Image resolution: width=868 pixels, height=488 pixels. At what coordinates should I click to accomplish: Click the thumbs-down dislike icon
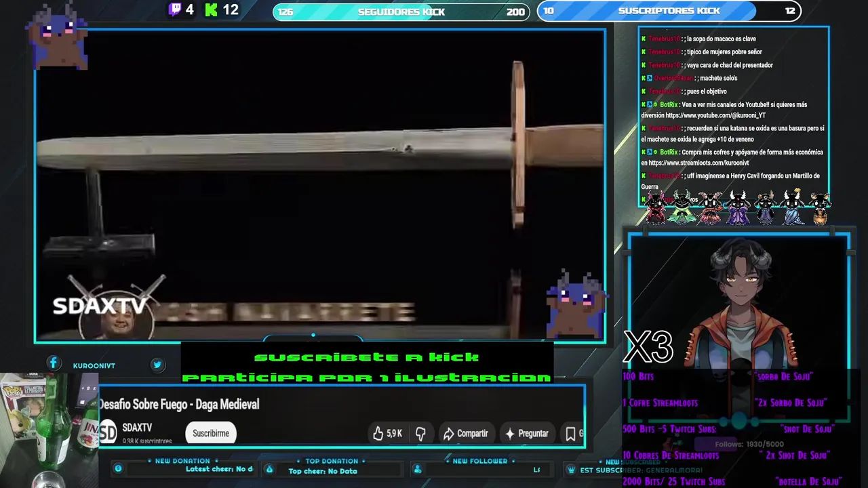click(x=420, y=433)
